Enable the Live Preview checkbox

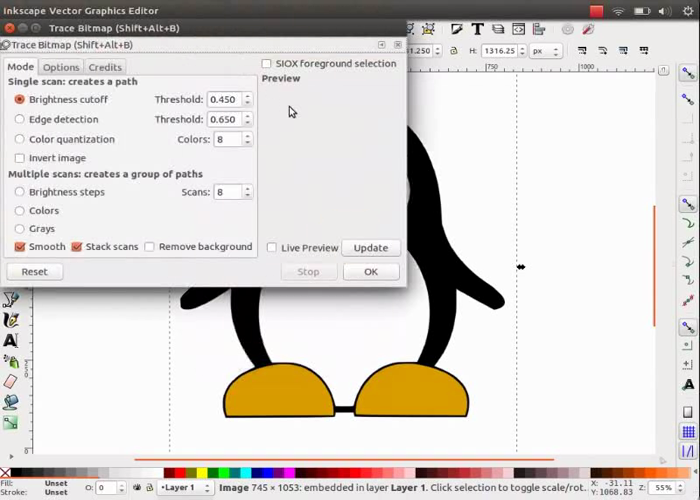coord(272,248)
